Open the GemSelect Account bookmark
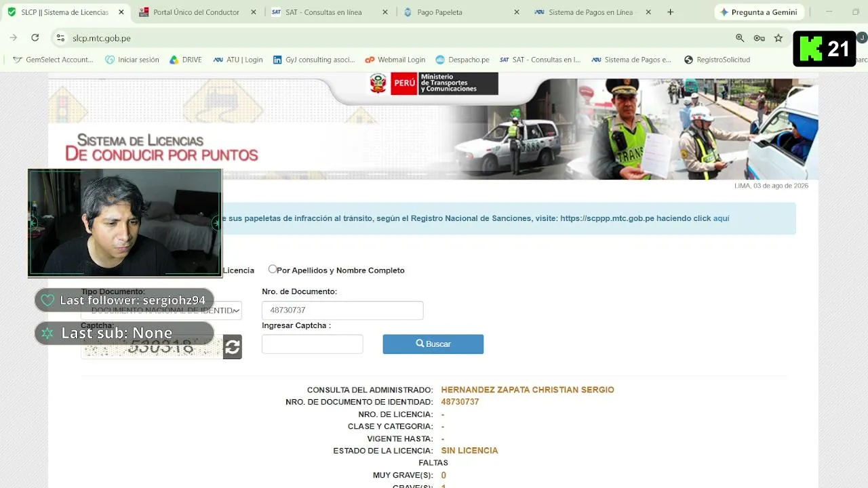Image resolution: width=868 pixels, height=488 pixels. click(x=53, y=60)
